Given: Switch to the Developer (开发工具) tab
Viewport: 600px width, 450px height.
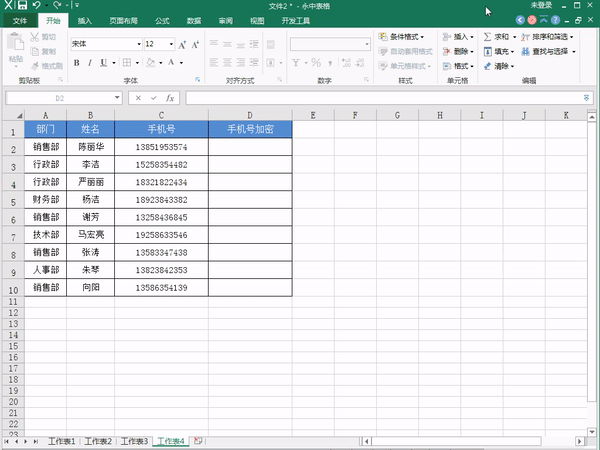Looking at the screenshot, I should click(x=296, y=21).
